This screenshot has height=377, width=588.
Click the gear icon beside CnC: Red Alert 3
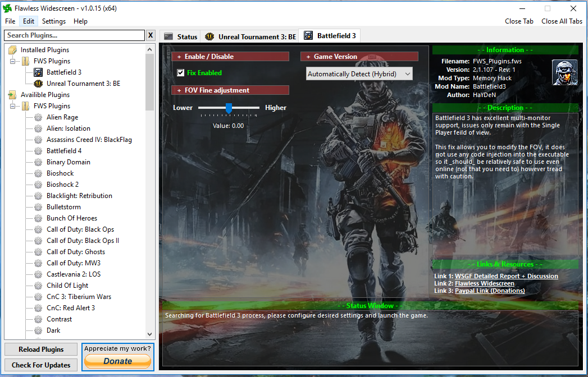(x=38, y=308)
